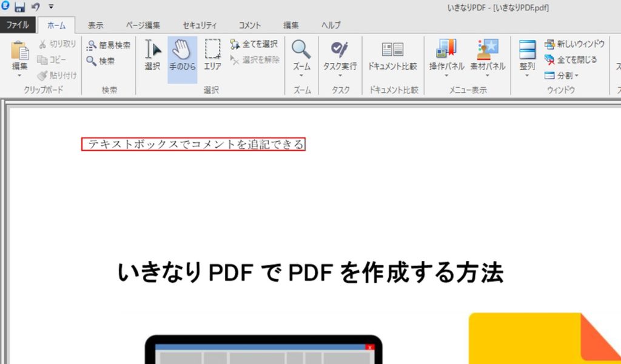Open the 検索 magnifier search tool
Screen dimensions: 621x364
coord(101,61)
